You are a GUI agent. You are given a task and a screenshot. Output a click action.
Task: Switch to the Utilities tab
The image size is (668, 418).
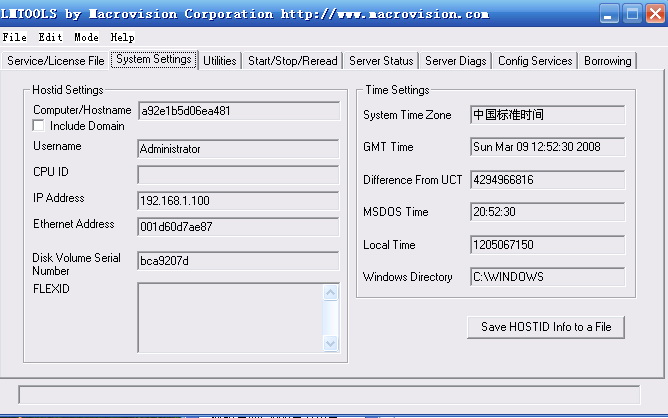pyautogui.click(x=220, y=61)
